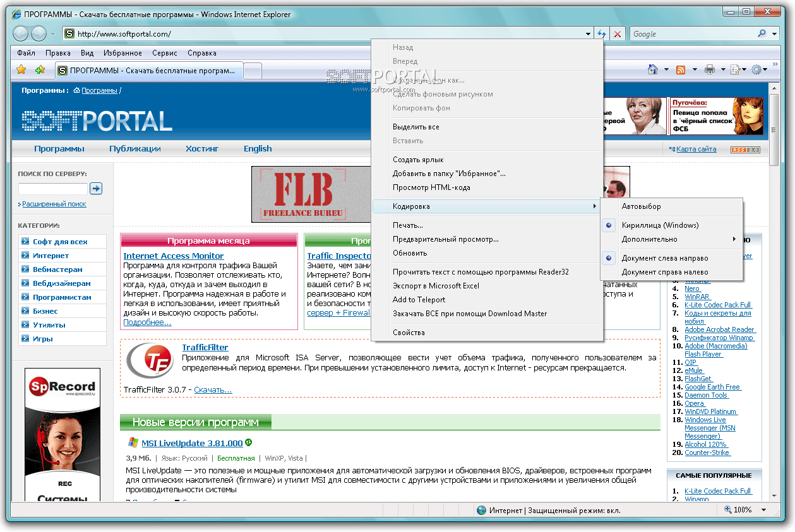Click the Internet zone globe icon
This screenshot has height=532, width=795.
pos(482,510)
